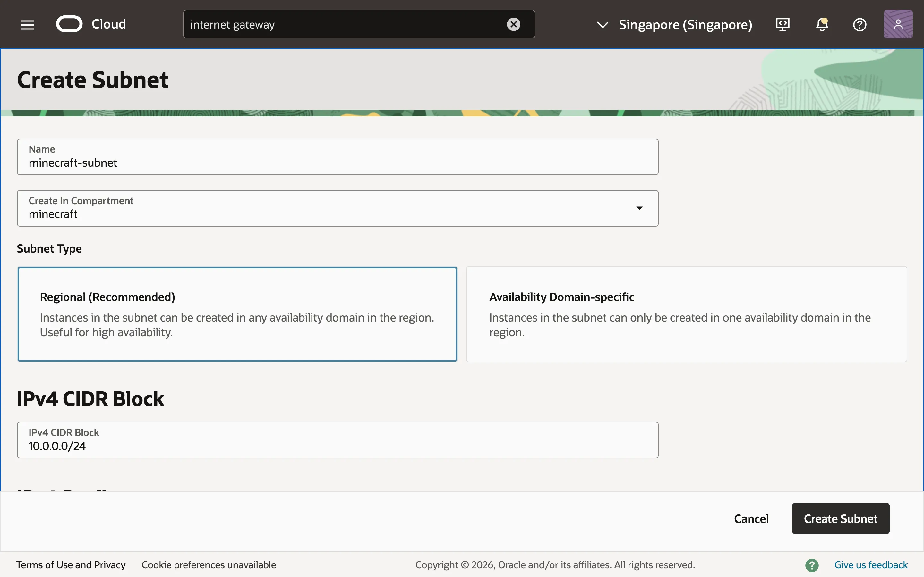Cancel the subnet creation
The width and height of the screenshot is (924, 577).
751,518
